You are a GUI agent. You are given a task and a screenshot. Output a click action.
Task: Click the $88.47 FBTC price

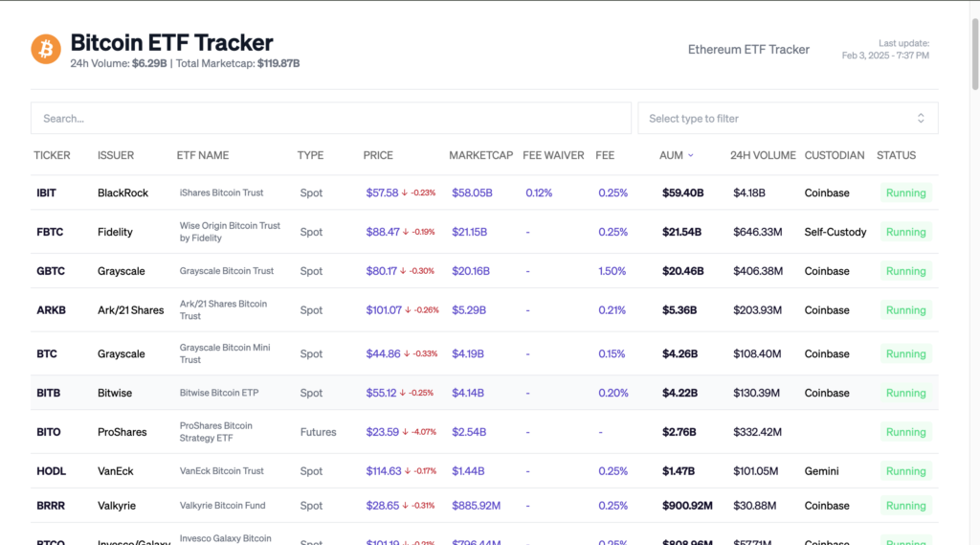tap(383, 232)
